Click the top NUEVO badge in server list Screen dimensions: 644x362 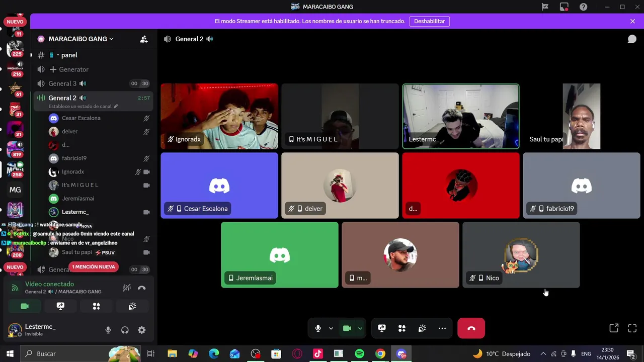click(x=15, y=22)
